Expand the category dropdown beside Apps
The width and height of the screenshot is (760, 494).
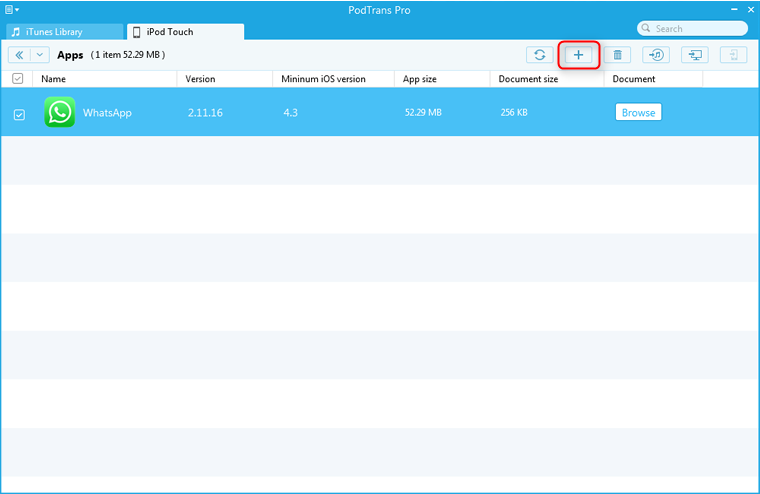coord(40,55)
